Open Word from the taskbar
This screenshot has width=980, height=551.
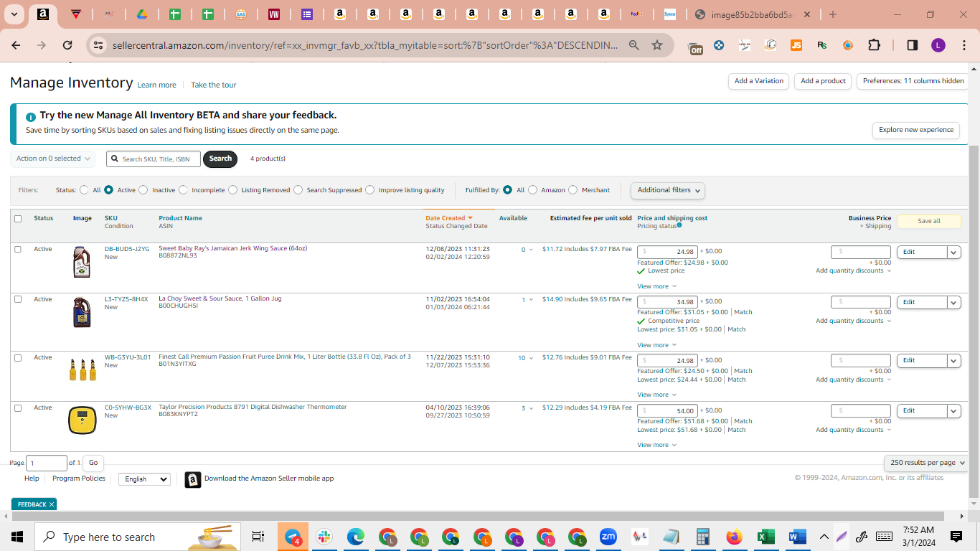tap(797, 537)
